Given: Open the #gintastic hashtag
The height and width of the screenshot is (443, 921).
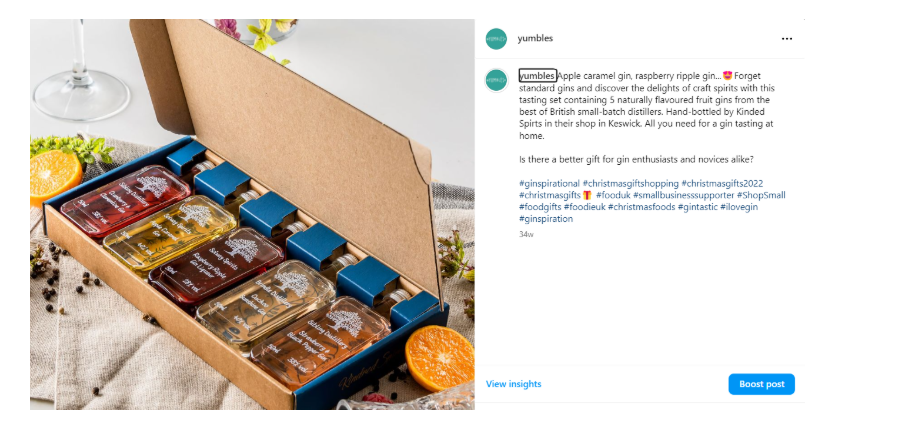Looking at the screenshot, I should 697,207.
